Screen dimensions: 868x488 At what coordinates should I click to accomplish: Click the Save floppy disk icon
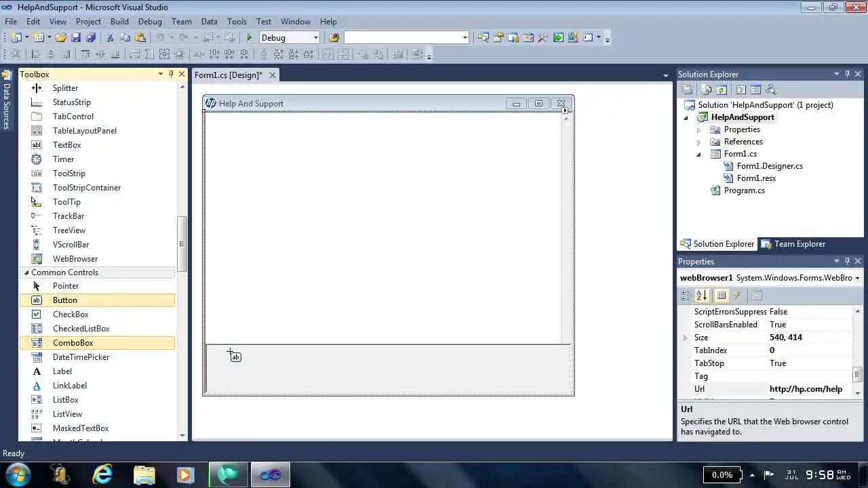76,37
